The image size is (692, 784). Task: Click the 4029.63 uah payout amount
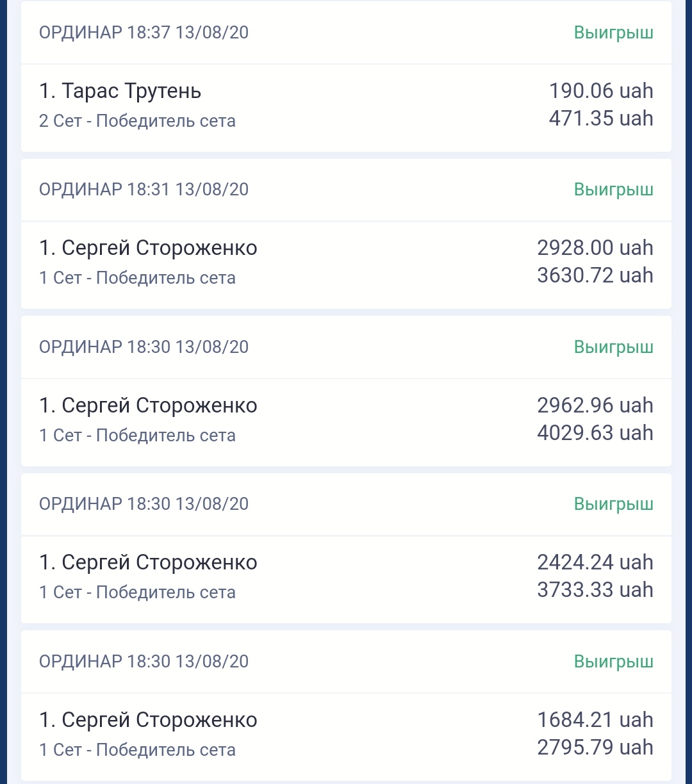coord(595,433)
